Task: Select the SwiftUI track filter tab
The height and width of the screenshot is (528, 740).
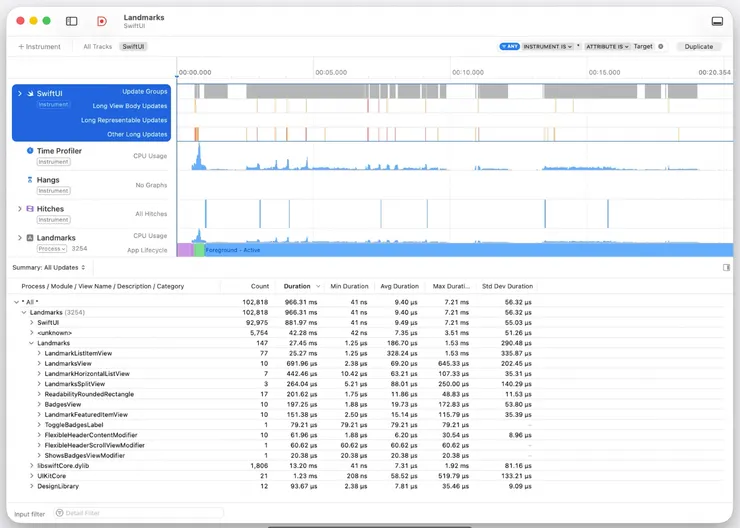Action: (132, 46)
